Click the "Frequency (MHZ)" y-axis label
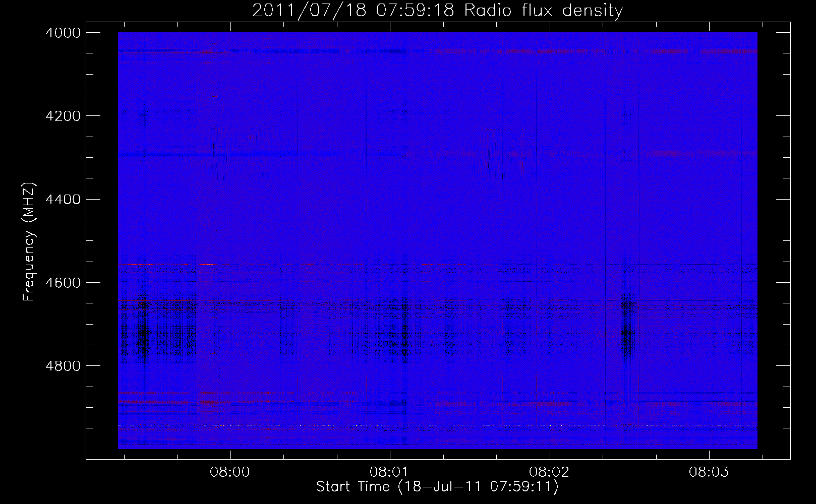This screenshot has width=816, height=504. click(x=29, y=242)
